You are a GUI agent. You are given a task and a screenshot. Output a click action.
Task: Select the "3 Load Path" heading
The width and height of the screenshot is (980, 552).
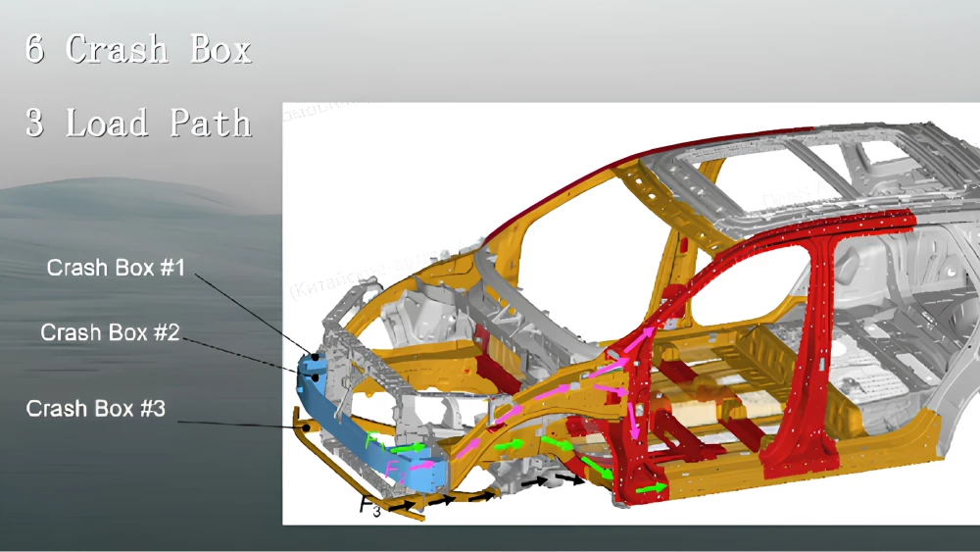[x=138, y=123]
